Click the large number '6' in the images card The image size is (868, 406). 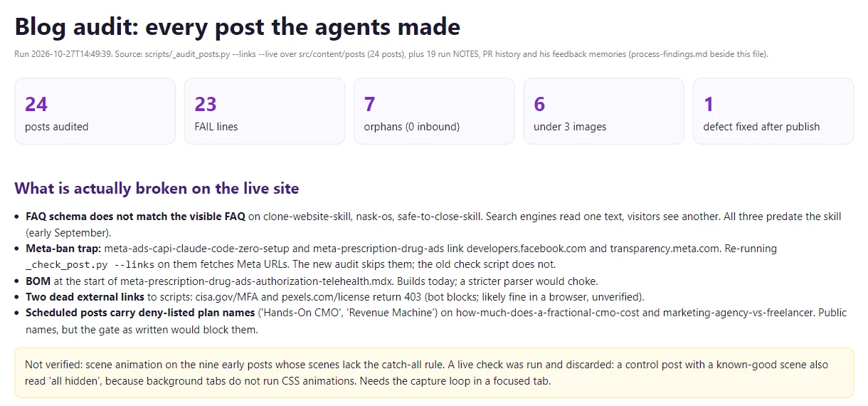tap(539, 104)
